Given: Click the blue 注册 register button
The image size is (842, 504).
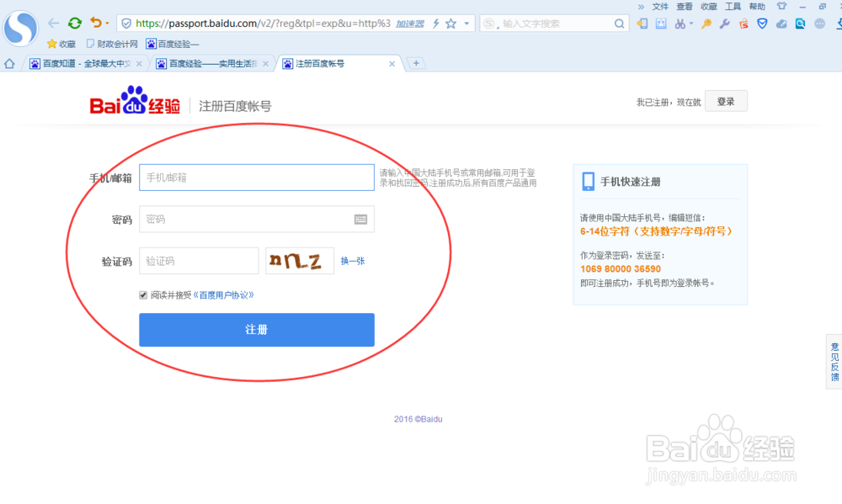Looking at the screenshot, I should tap(257, 330).
